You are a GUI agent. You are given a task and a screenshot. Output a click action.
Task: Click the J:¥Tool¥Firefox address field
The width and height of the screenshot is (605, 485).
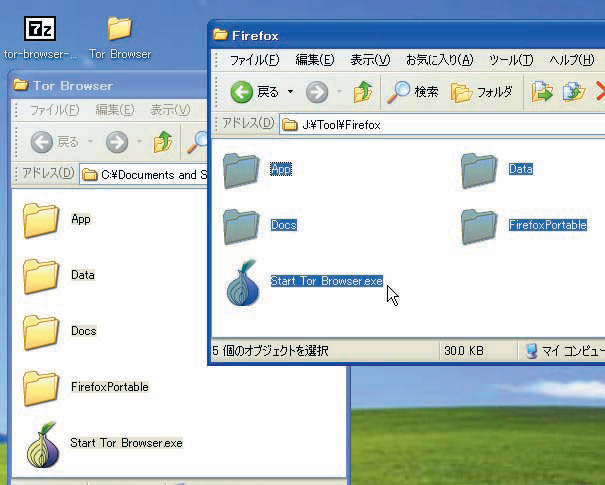(x=442, y=125)
